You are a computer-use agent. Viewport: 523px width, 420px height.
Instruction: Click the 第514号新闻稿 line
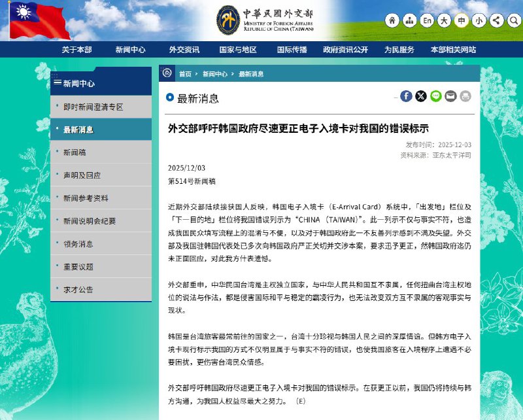tap(192, 181)
